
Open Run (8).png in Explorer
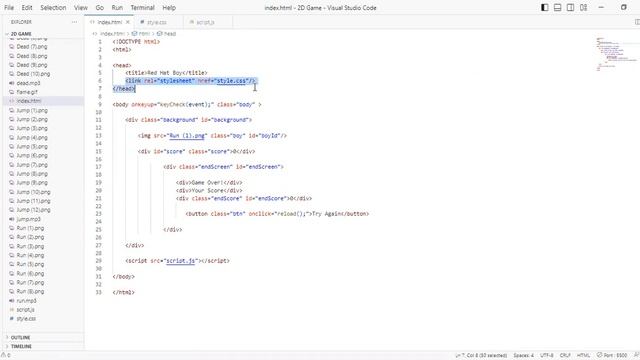[x=30, y=291]
